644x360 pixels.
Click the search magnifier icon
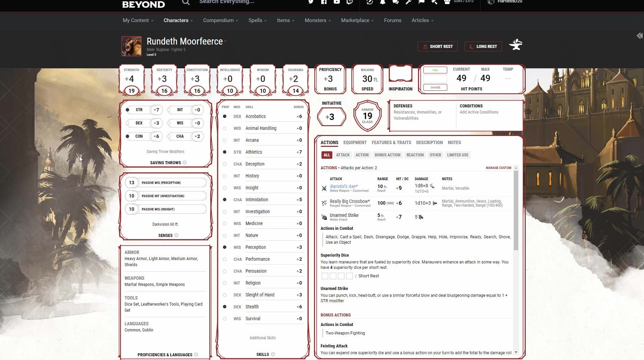pos(186,2)
